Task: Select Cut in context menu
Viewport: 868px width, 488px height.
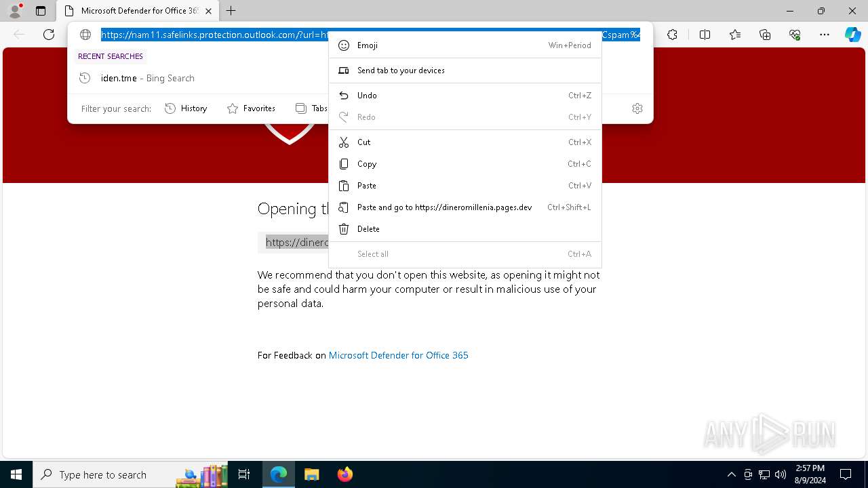Action: (x=465, y=142)
